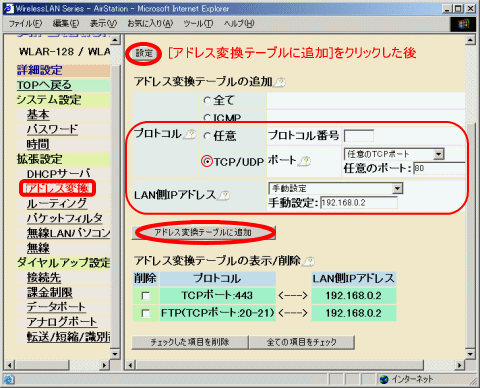Open the 課金制限 link

[x=50, y=292]
